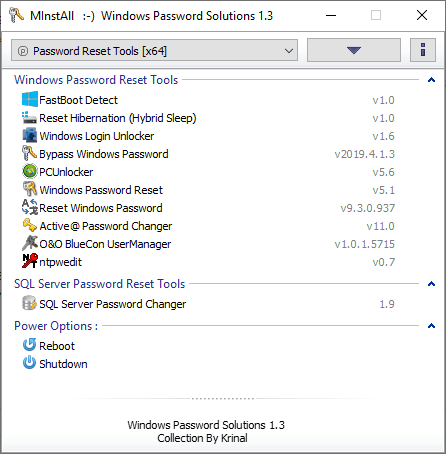The image size is (446, 454).
Task: Click the ntpwedit red key icon
Action: coord(30,262)
